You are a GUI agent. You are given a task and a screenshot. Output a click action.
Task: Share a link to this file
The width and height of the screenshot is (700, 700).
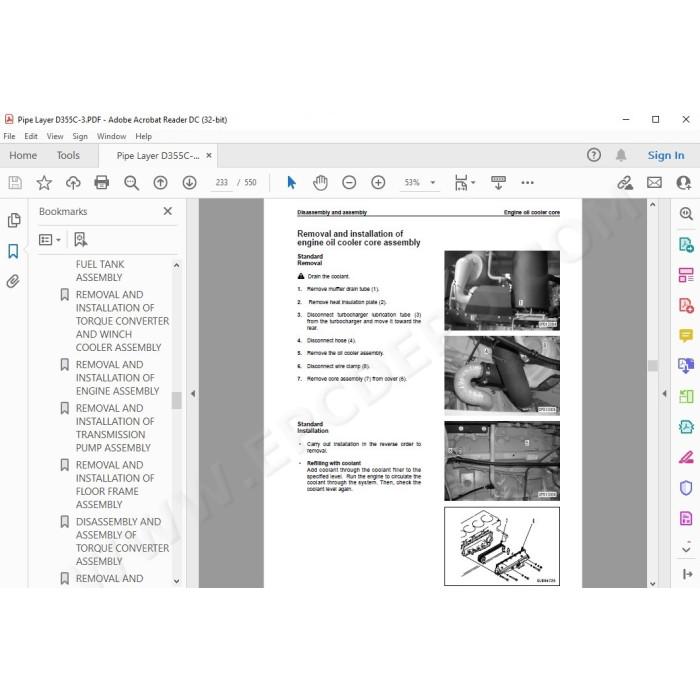click(625, 183)
